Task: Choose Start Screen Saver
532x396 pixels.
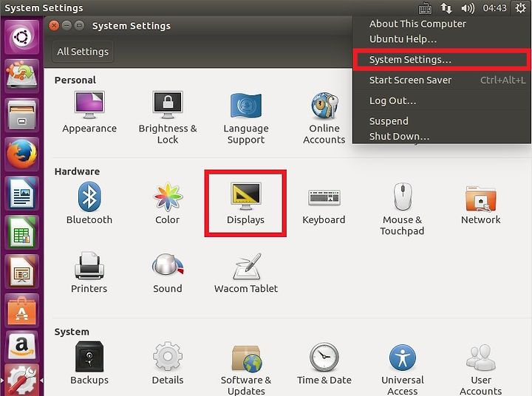Action: pyautogui.click(x=441, y=80)
